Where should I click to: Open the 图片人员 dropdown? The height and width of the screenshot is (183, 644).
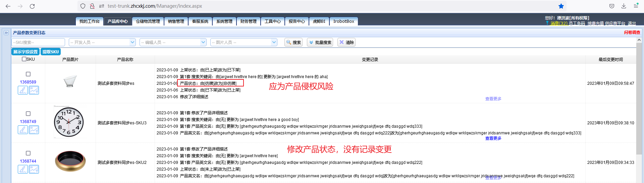click(244, 42)
